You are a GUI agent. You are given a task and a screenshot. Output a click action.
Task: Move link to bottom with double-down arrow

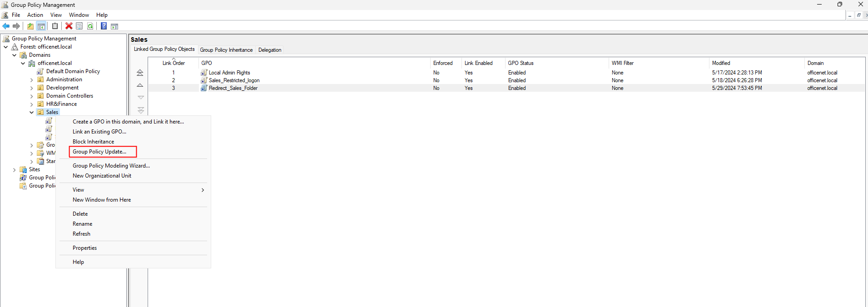[x=140, y=110]
